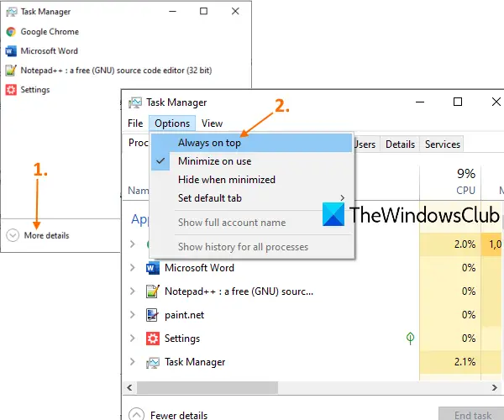Screen dimensions: 504x420
Task: Toggle Minimize on use option
Action: coord(252,161)
